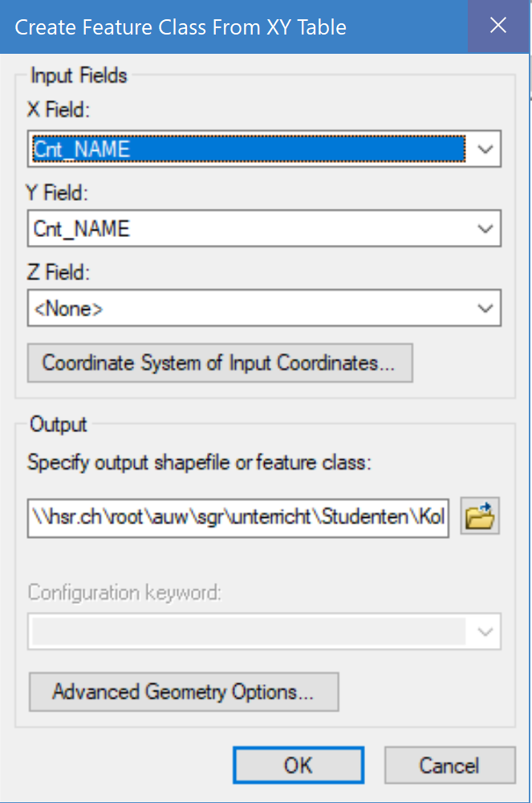Confirm the dialog with OK
The height and width of the screenshot is (803, 532).
[298, 765]
